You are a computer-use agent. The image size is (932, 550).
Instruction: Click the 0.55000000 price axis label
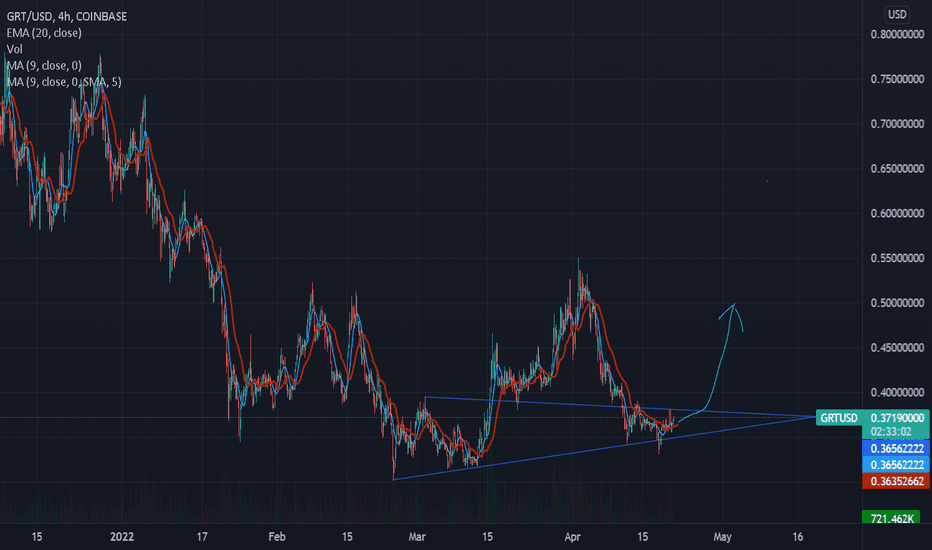(x=897, y=258)
